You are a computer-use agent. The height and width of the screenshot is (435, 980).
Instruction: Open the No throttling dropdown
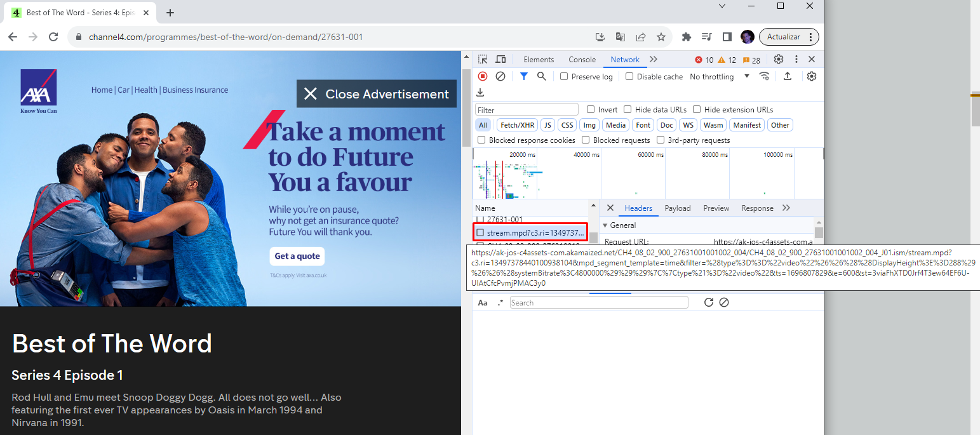pyautogui.click(x=720, y=76)
